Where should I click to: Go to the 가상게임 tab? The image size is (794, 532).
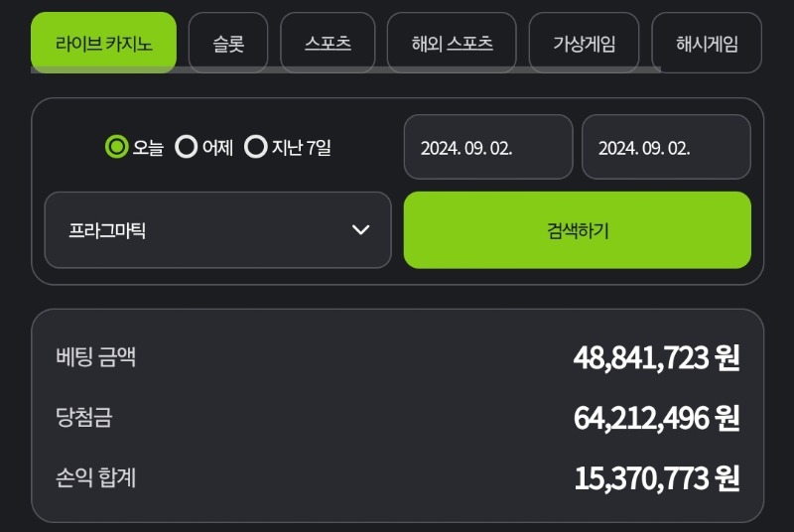pos(584,43)
